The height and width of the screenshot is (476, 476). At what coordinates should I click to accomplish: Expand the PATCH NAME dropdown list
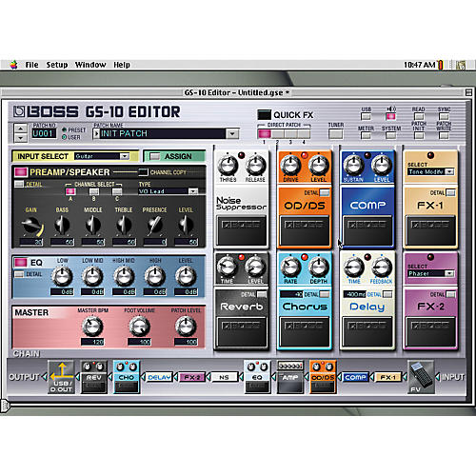tap(232, 133)
